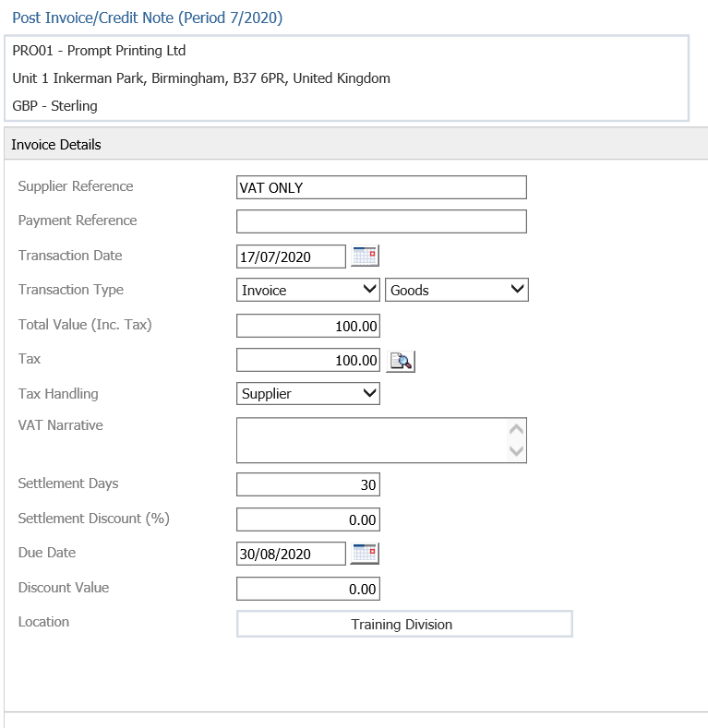Viewport: 708px width, 728px height.
Task: Click the 'GBP - Sterling' currency text
Action: coord(54,106)
